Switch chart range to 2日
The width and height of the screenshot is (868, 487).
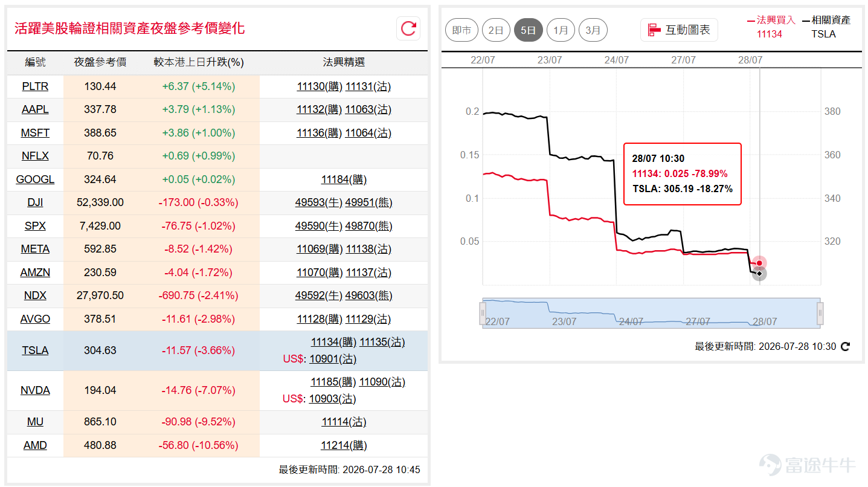coord(496,30)
